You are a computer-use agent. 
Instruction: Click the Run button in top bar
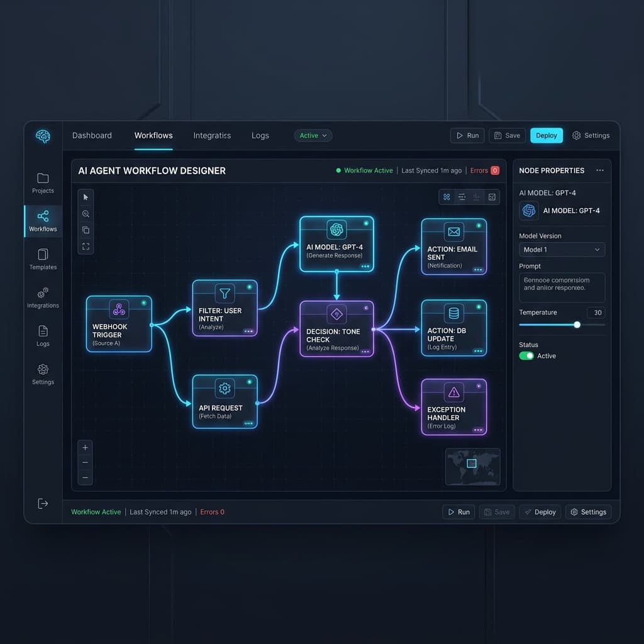click(x=467, y=136)
